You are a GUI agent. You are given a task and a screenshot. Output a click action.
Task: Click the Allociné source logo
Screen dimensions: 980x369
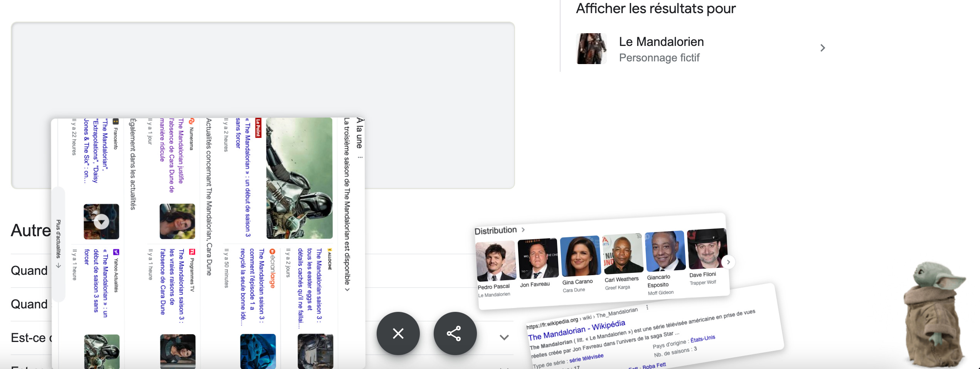click(330, 259)
